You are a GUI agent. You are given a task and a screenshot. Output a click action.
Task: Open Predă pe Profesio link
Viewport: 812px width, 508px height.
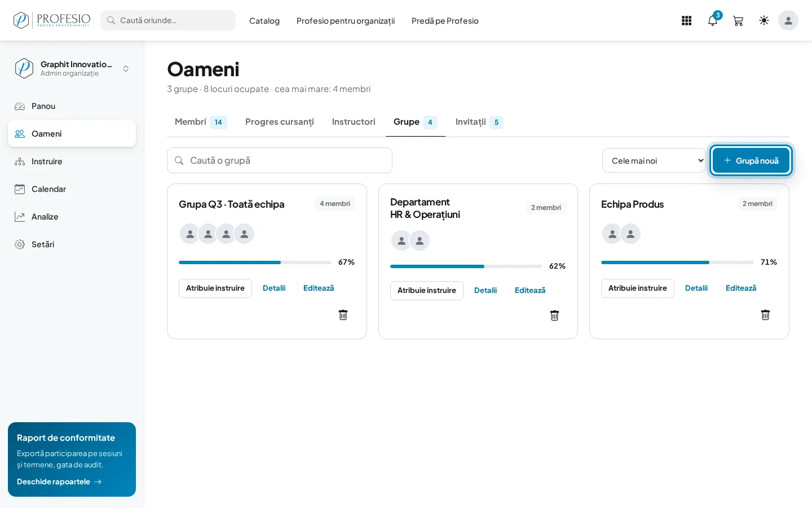[x=445, y=21]
